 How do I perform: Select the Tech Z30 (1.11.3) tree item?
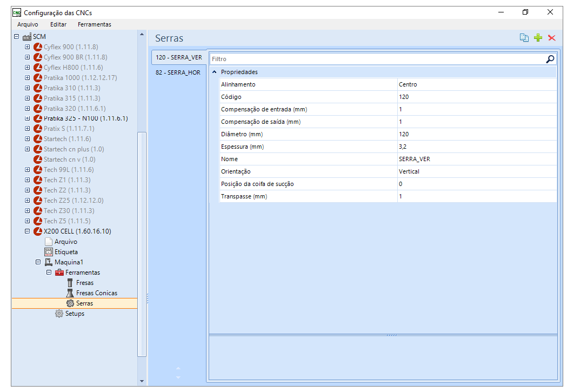(x=69, y=211)
